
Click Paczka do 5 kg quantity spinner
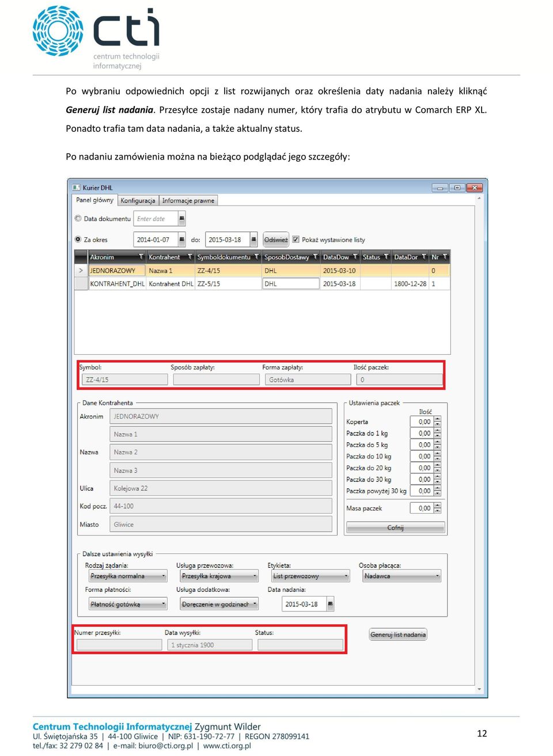click(437, 445)
